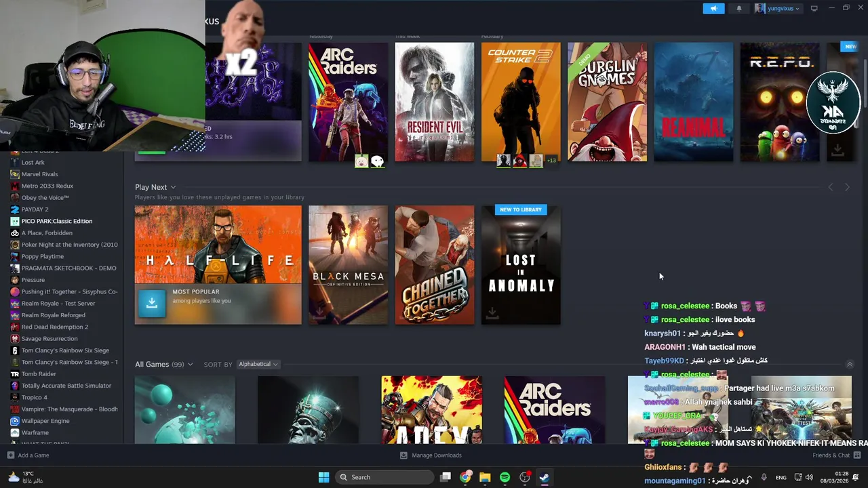Open the taskbar volume control

coord(809,477)
